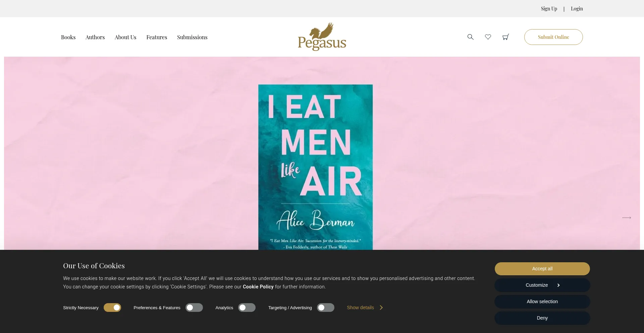Go to the Pegasus logo homepage
This screenshot has width=644, height=333.
point(322,37)
